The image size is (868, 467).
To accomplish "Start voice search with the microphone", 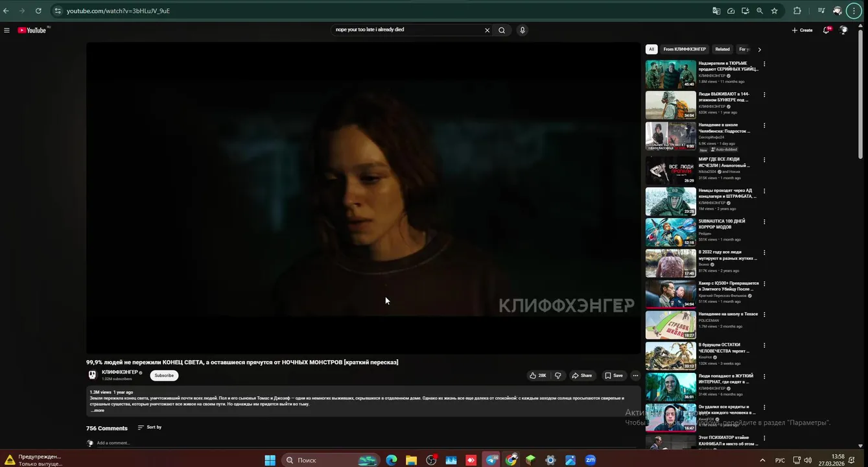I will [522, 30].
